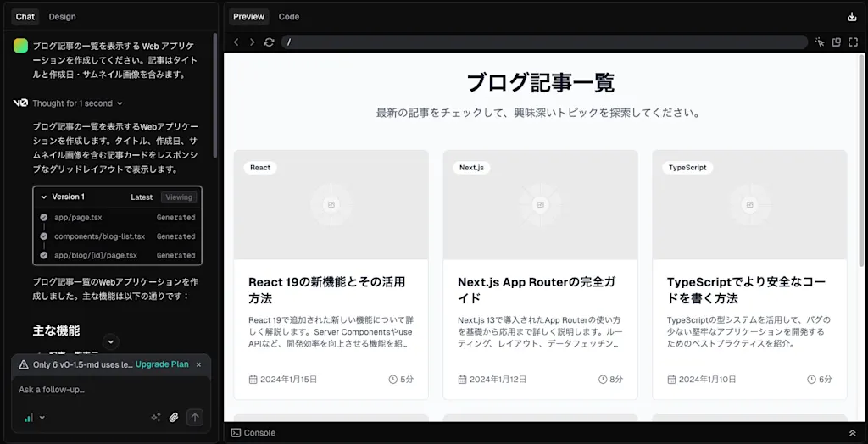This screenshot has height=444, width=868.
Task: Click the enhance prompt sparkle icon
Action: coord(156,418)
